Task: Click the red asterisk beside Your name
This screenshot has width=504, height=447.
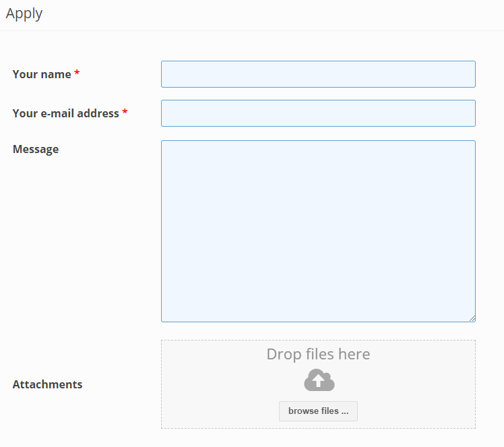Action: click(77, 72)
